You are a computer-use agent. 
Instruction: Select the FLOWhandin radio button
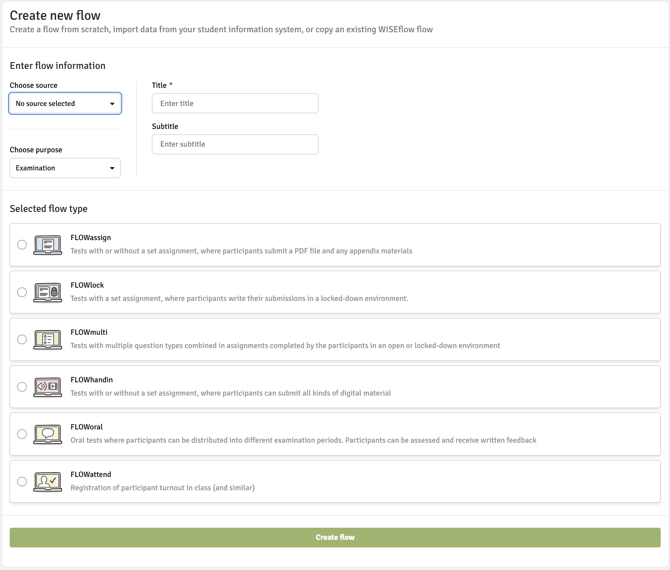point(22,387)
